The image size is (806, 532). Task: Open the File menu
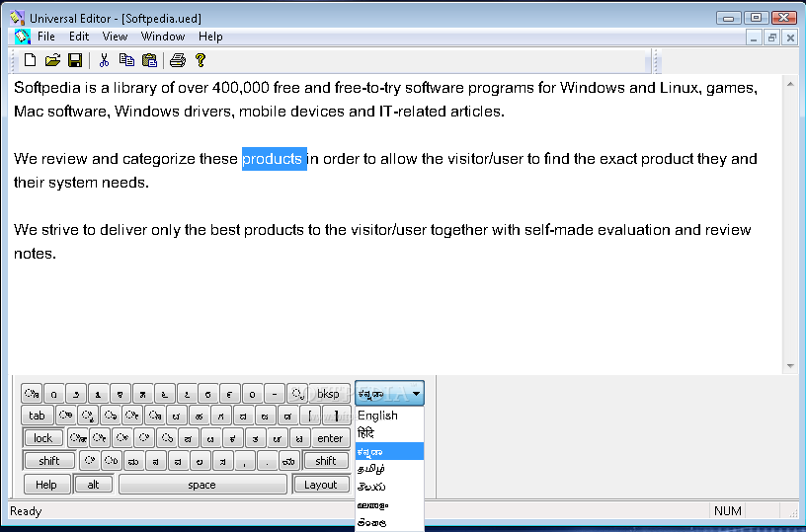point(45,37)
